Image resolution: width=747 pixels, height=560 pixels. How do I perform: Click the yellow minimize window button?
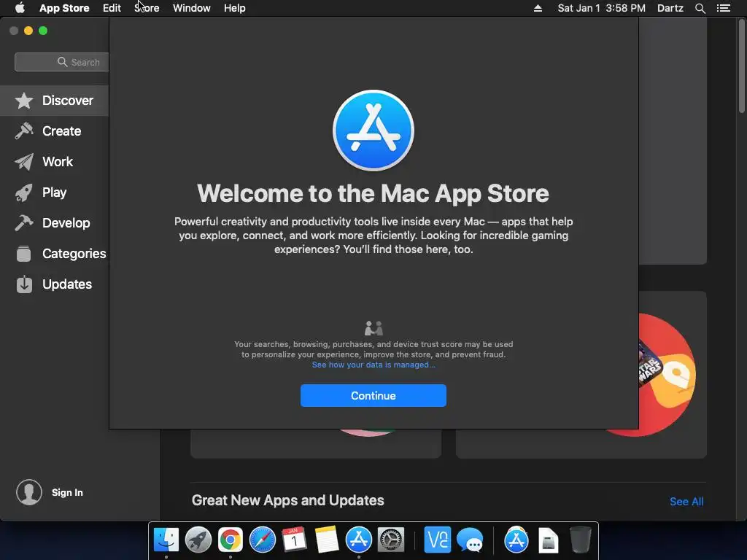28,31
